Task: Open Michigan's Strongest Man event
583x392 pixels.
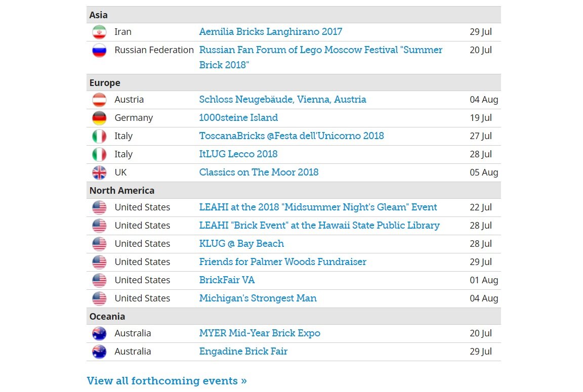Action: point(258,298)
